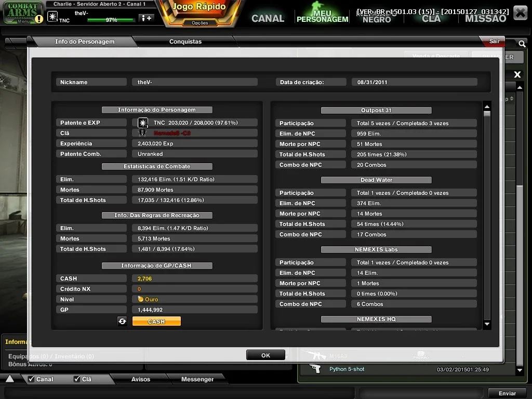Open Opções under Jogo Rápido
The image size is (532, 399).
pos(199,23)
